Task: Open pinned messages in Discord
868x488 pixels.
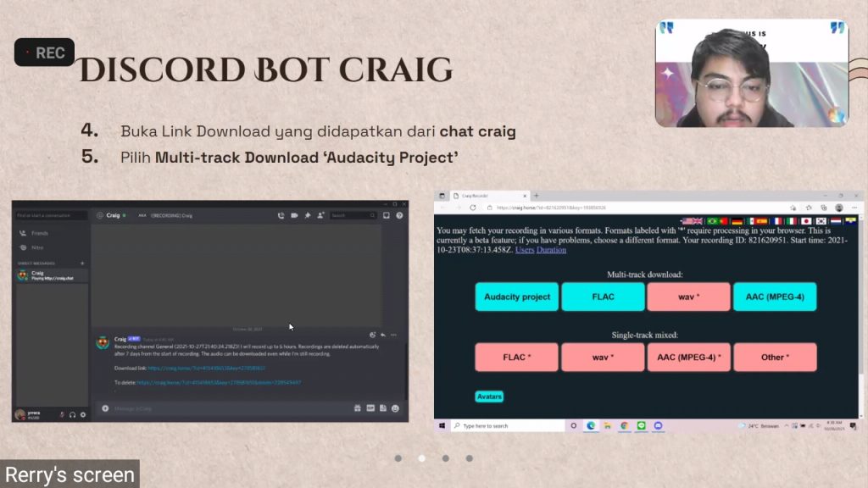Action: (308, 215)
